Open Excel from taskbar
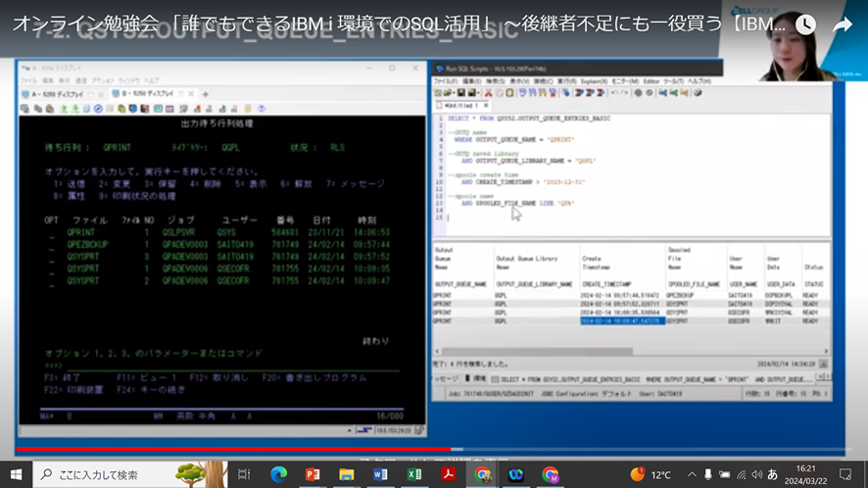The width and height of the screenshot is (868, 488). 414,474
